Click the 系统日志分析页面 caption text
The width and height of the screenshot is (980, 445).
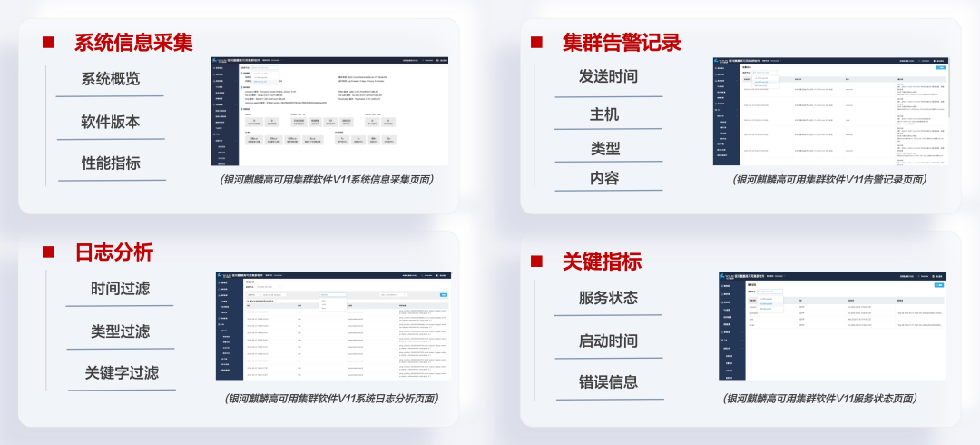coord(331,398)
